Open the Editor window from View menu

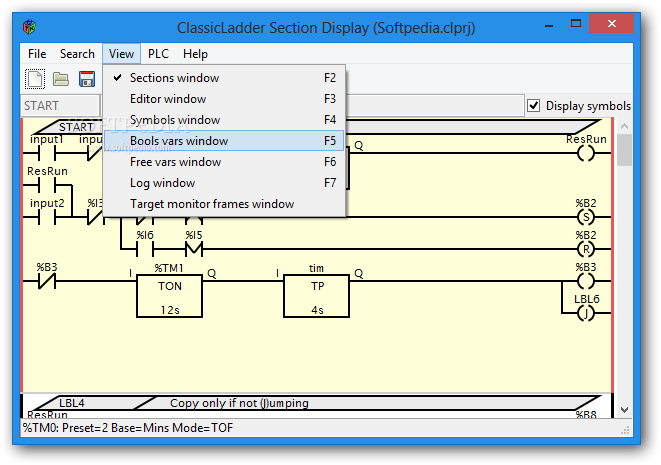coord(224,99)
